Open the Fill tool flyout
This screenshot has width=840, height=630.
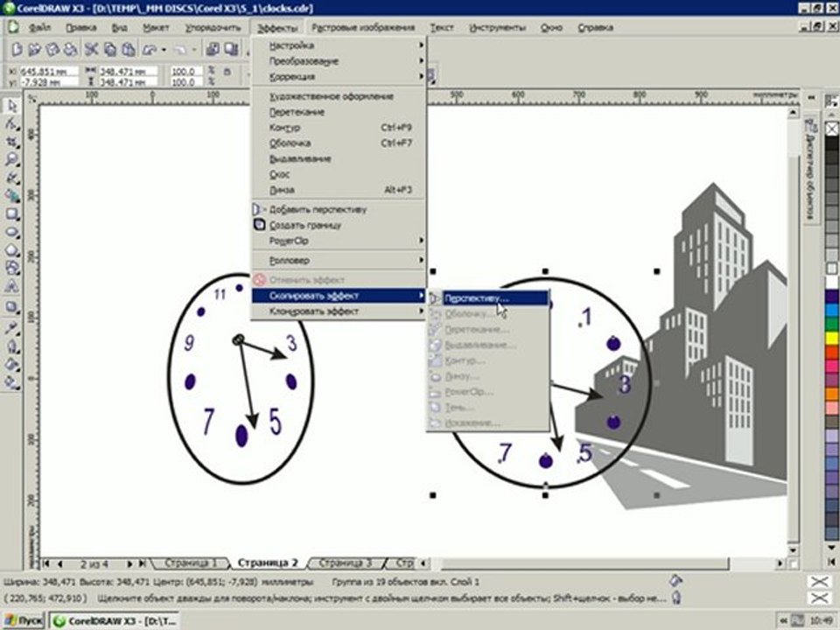(x=11, y=364)
